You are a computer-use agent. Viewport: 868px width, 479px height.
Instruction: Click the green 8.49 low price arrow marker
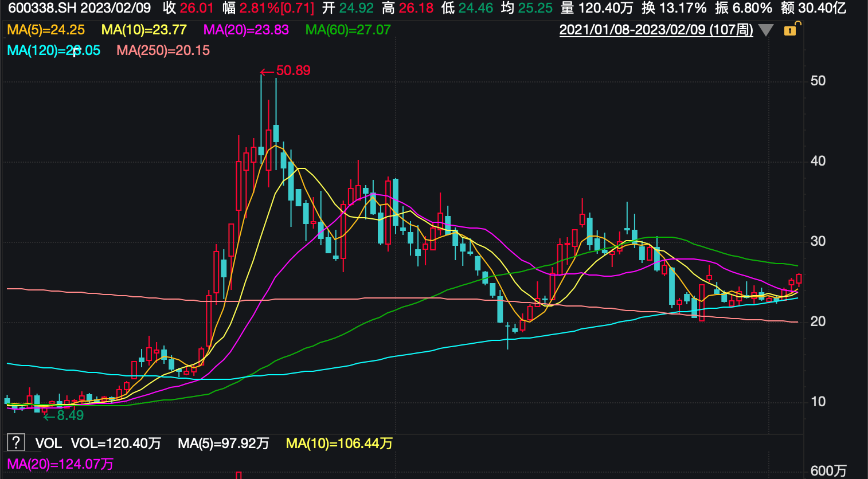pos(64,415)
